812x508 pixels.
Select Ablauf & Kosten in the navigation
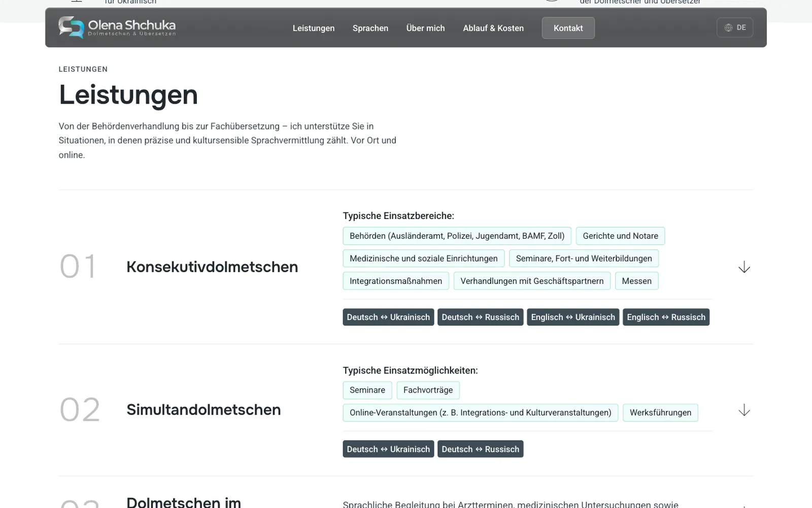(493, 28)
